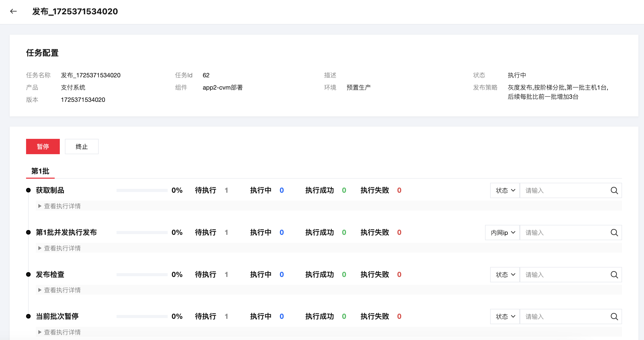Click search icon in 当前批次暂停 row
Image resolution: width=644 pixels, height=340 pixels.
pyautogui.click(x=614, y=317)
